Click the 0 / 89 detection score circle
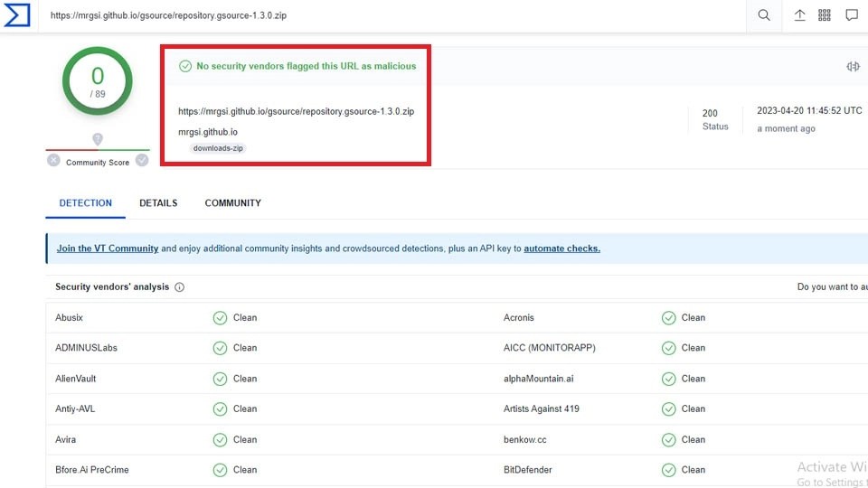Screen dimensions: 868x488 (x=98, y=80)
